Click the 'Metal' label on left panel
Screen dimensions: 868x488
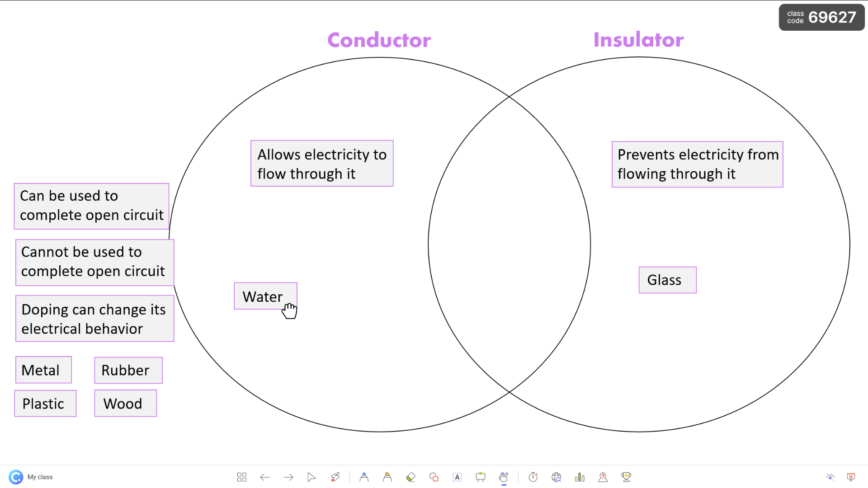click(x=40, y=370)
